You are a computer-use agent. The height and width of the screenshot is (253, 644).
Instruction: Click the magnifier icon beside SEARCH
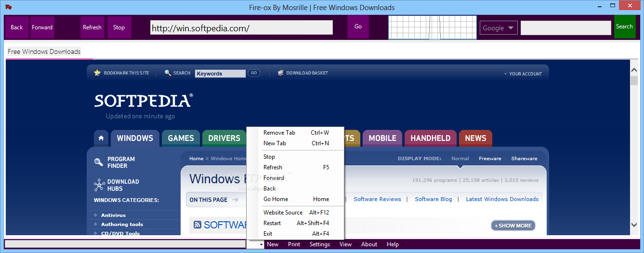(168, 73)
